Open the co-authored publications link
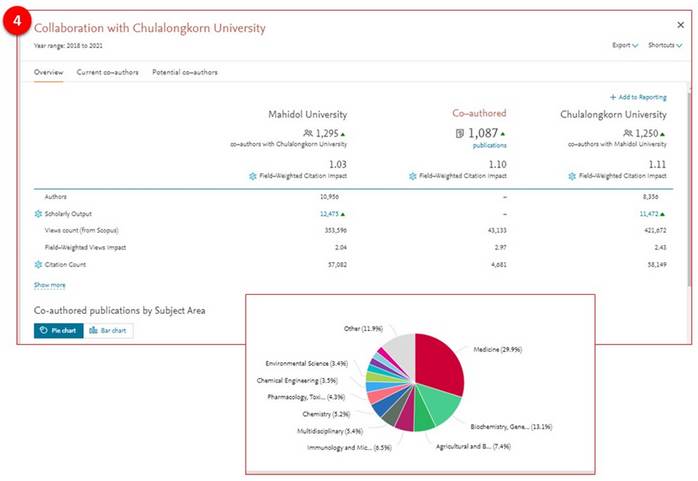 click(x=489, y=145)
